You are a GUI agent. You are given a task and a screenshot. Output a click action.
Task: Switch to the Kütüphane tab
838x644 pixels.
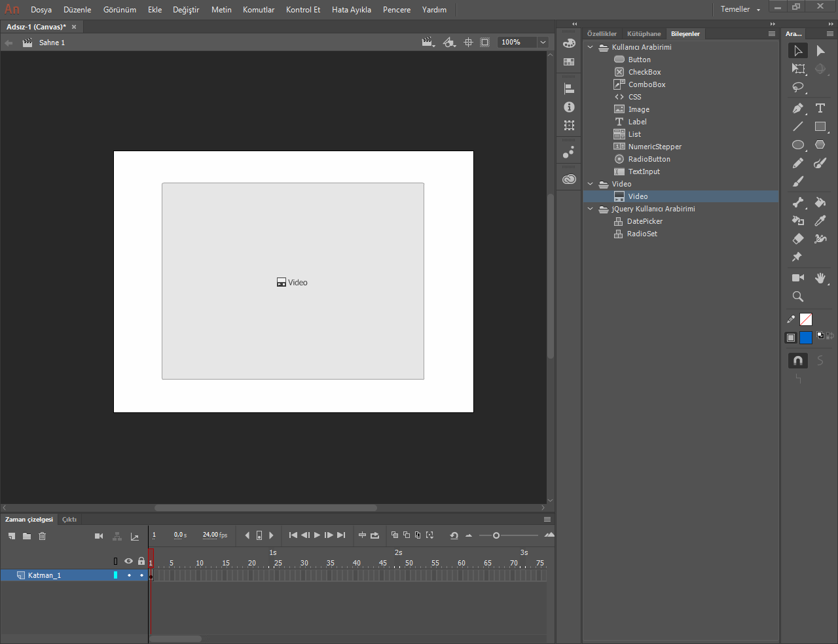pyautogui.click(x=644, y=34)
